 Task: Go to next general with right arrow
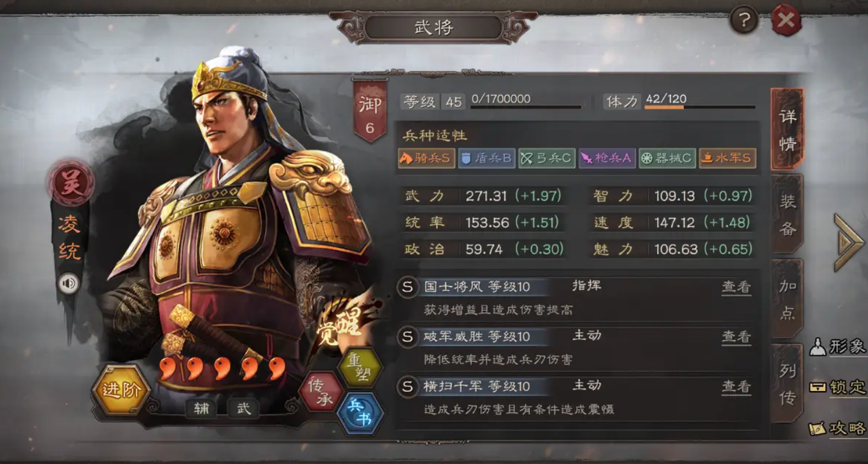point(848,242)
